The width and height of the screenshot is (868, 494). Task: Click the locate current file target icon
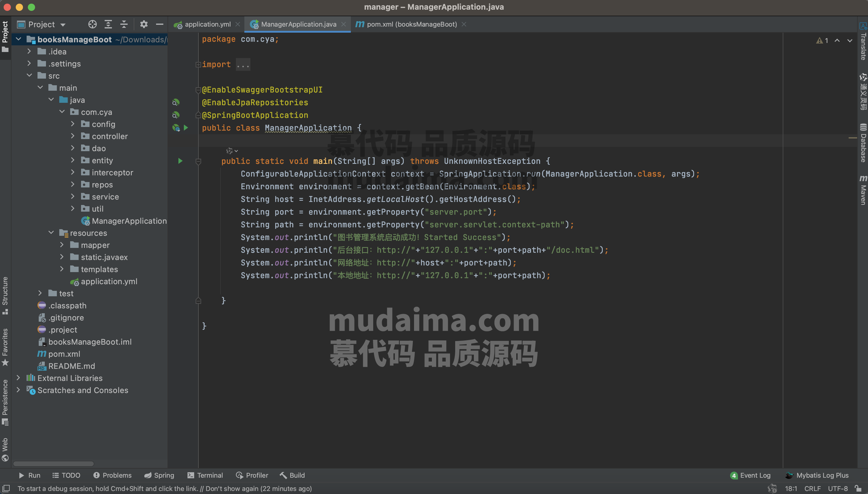pos(92,24)
